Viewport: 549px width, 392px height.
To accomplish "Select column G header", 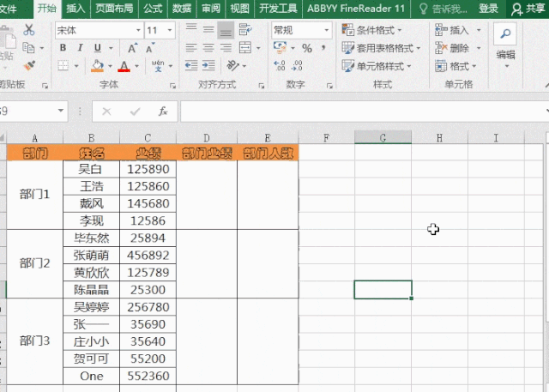I will tap(383, 138).
